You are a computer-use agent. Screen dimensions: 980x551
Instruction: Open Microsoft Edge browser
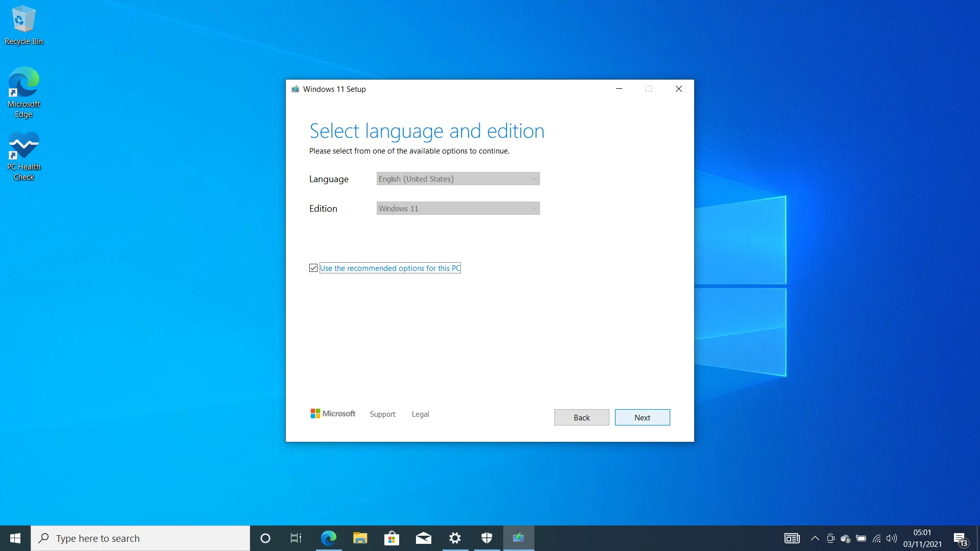point(329,538)
